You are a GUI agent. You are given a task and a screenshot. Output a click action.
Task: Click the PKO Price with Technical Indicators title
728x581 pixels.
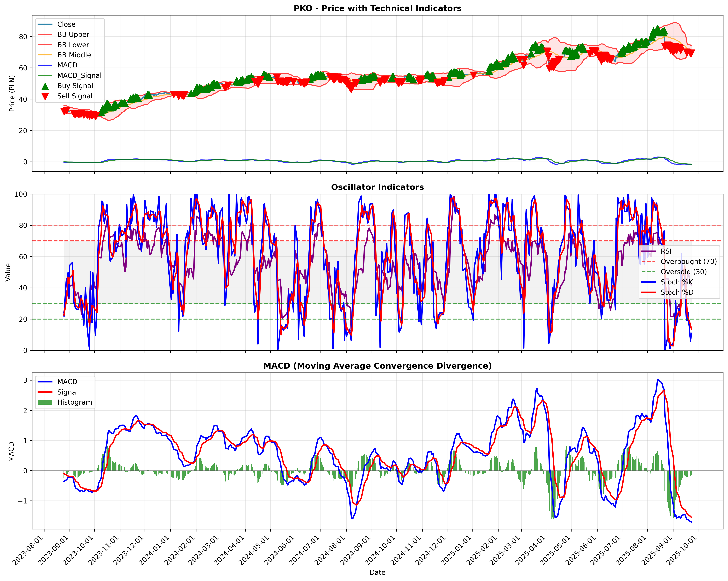(x=378, y=8)
